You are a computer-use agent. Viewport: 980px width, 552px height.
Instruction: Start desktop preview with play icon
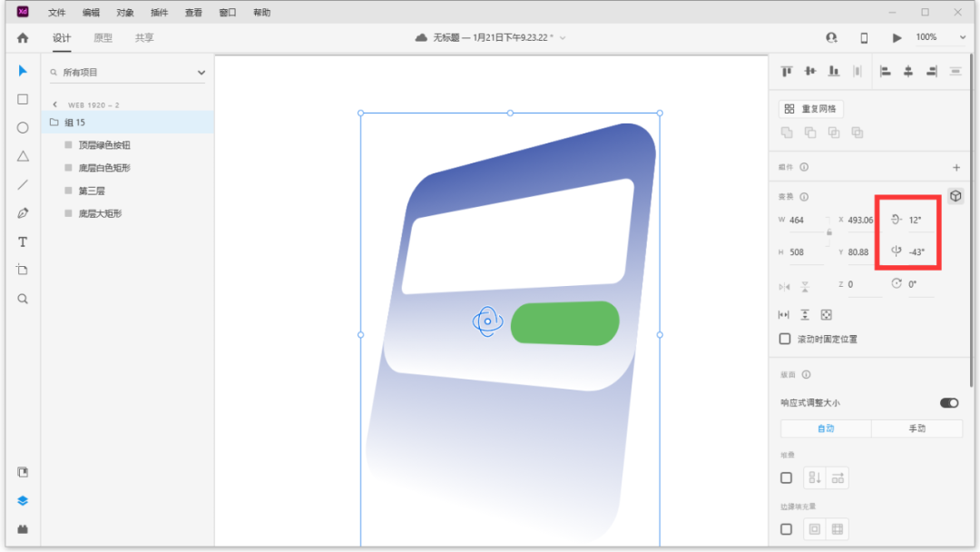(x=897, y=38)
